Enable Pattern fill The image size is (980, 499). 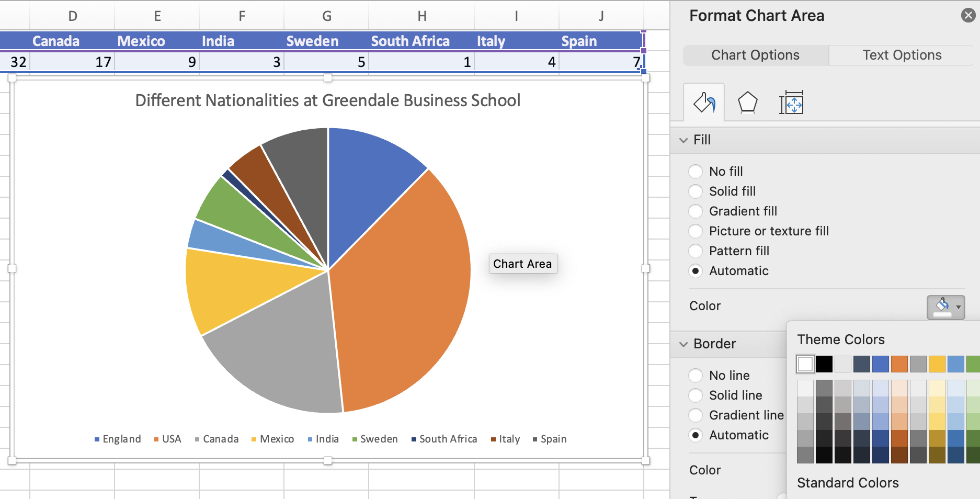696,251
